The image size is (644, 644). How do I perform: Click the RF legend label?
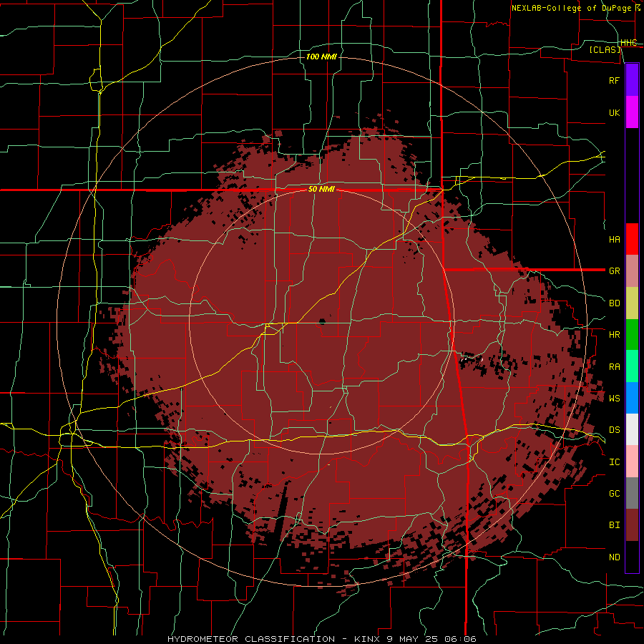tap(614, 80)
